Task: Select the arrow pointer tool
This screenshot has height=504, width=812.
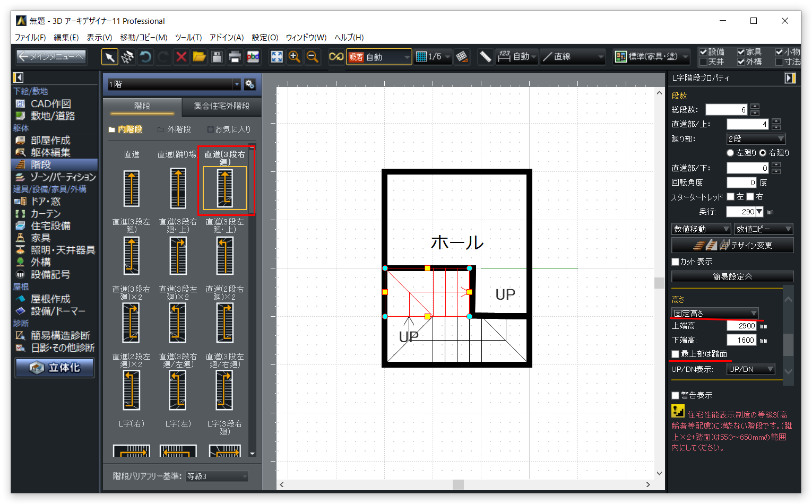Action: [x=110, y=57]
